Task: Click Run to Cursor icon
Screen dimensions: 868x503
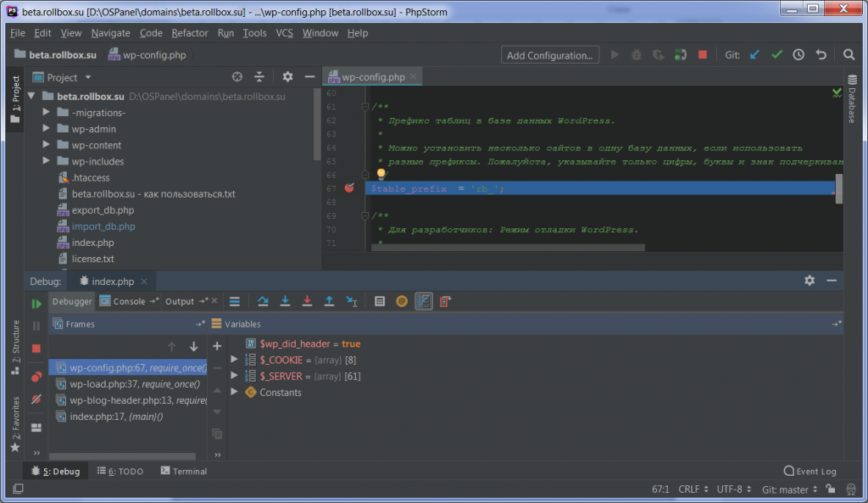Action: coord(351,301)
